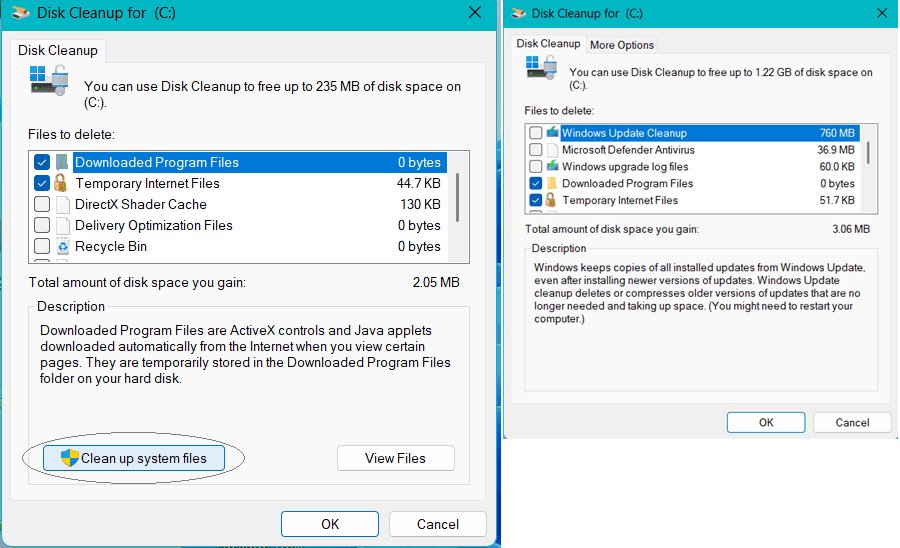Select Disk Cleanup tab in left window

tap(57, 50)
